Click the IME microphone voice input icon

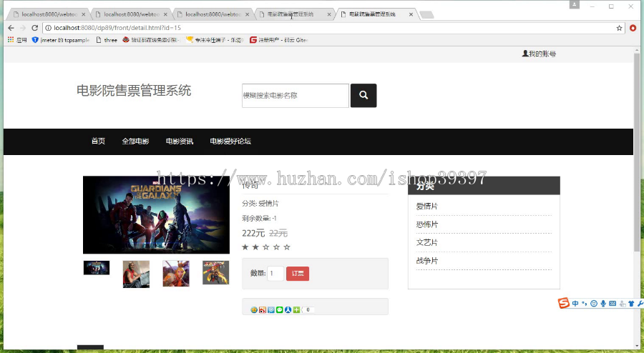point(603,304)
